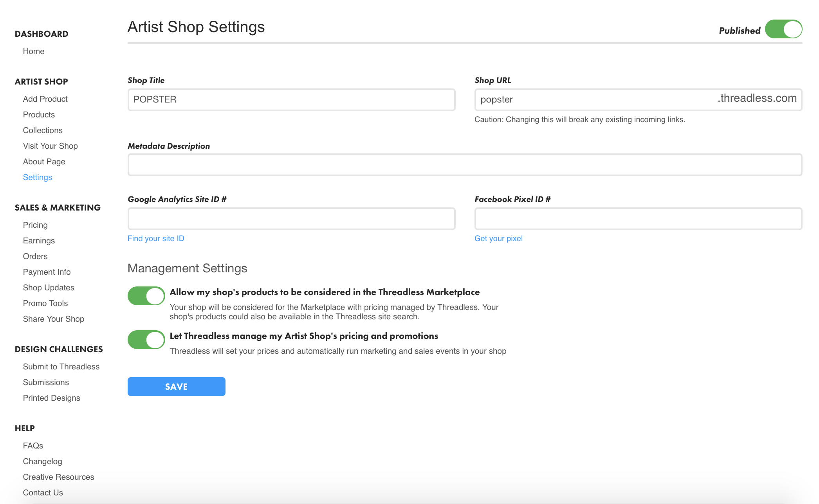This screenshot has height=504, width=819.
Task: Disable Threadless Marketplace consideration toggle
Action: pyautogui.click(x=146, y=296)
